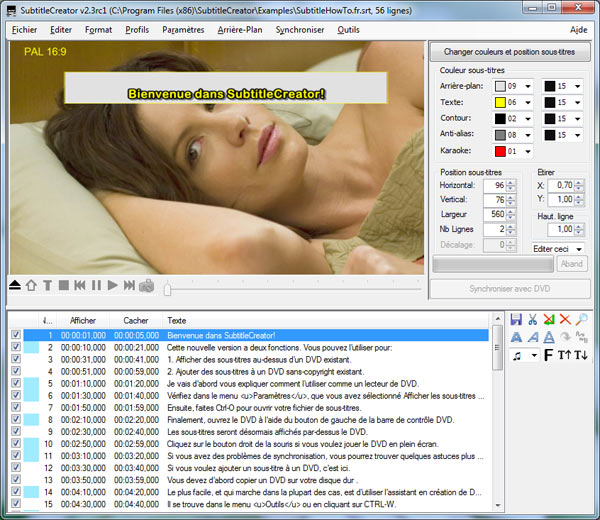The height and width of the screenshot is (520, 600).
Task: Click the blue floppy disk save icon
Action: 516,319
